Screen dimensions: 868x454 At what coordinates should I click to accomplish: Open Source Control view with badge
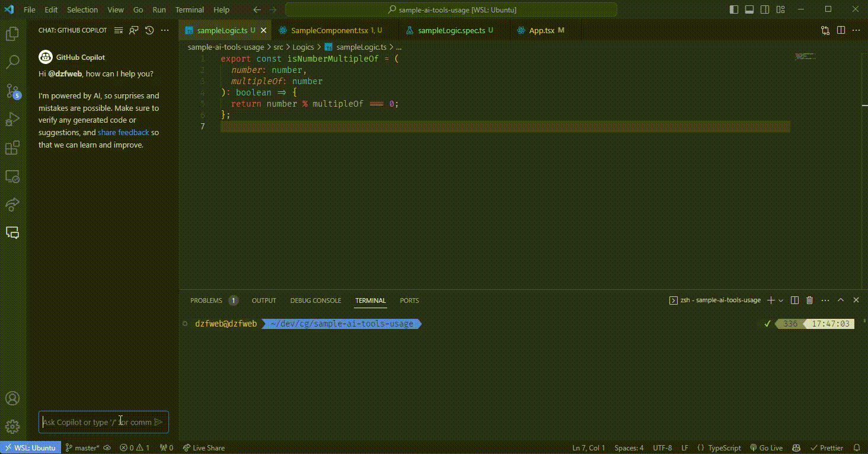(x=12, y=91)
